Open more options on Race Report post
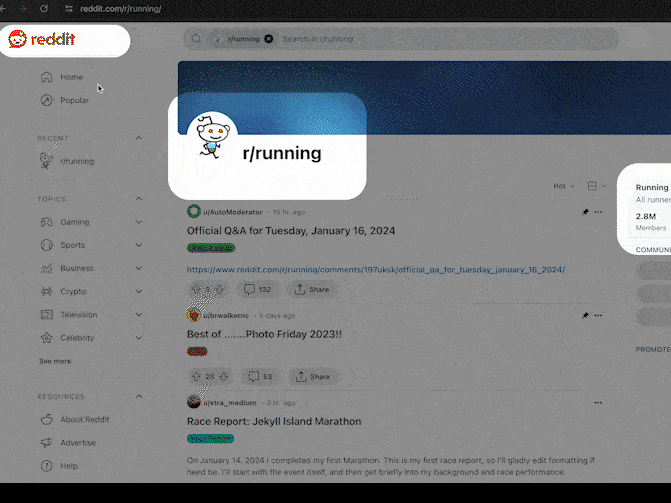The height and width of the screenshot is (503, 671). click(598, 403)
